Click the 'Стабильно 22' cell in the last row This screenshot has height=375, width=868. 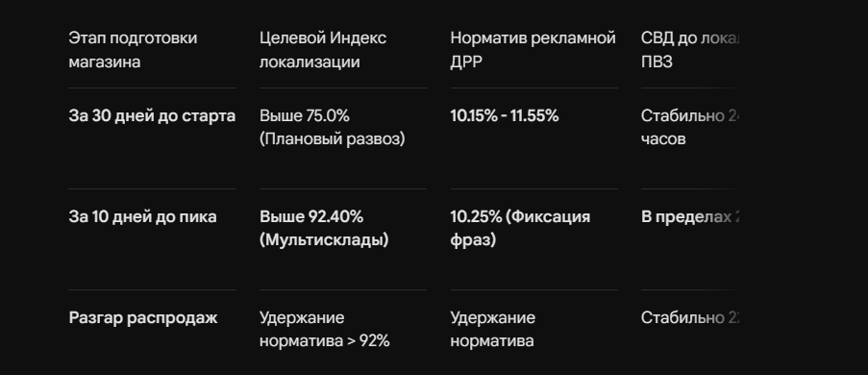(690, 317)
